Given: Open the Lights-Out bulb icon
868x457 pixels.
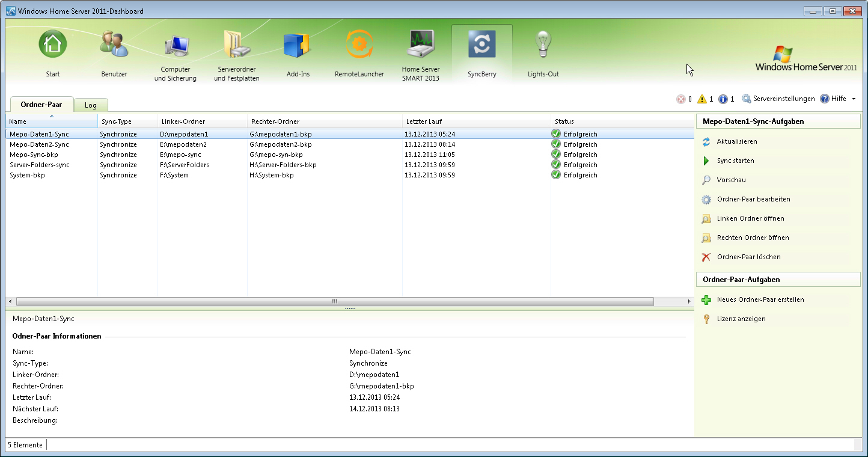Looking at the screenshot, I should point(543,44).
